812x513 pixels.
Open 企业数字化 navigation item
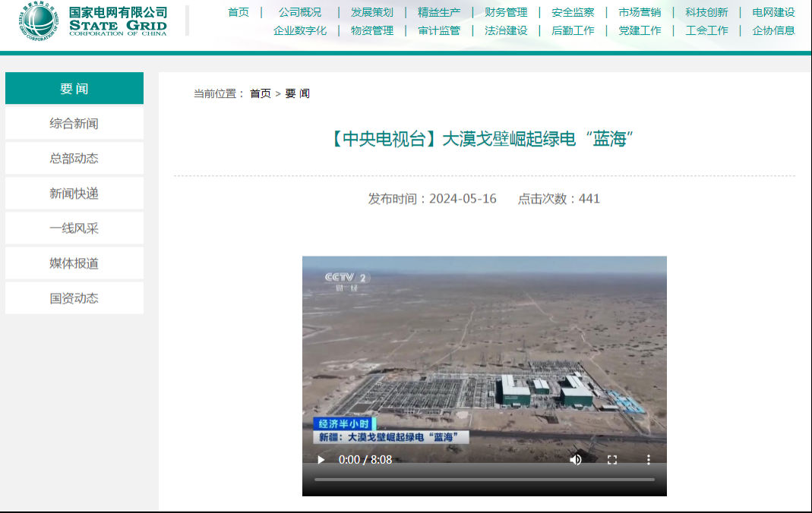[x=299, y=30]
